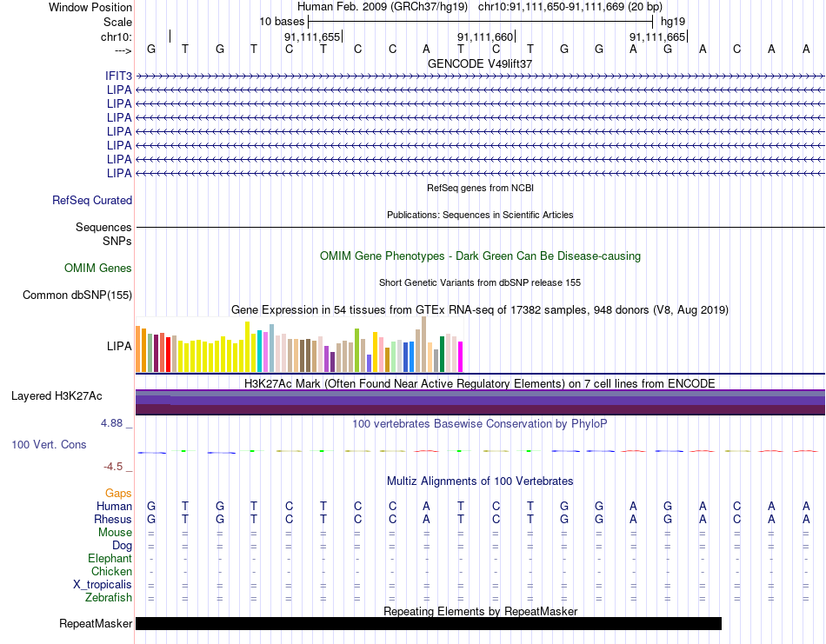Select the Publications Sequences track line
This screenshot has height=644, width=826.
(x=480, y=228)
